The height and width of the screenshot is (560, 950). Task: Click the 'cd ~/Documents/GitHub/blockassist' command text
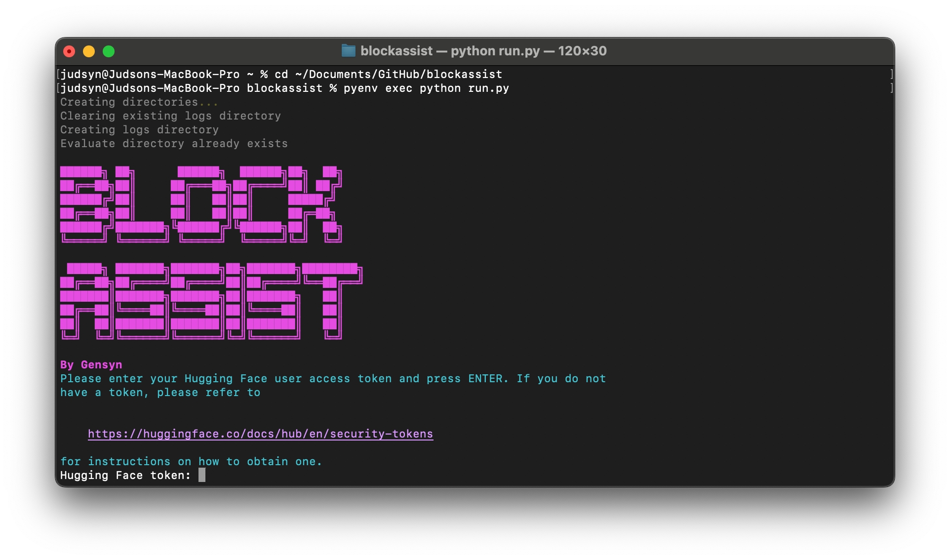click(388, 75)
